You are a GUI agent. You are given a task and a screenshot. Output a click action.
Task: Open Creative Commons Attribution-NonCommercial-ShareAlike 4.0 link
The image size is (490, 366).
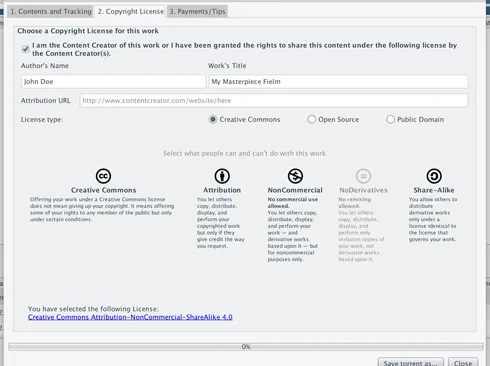[130, 317]
